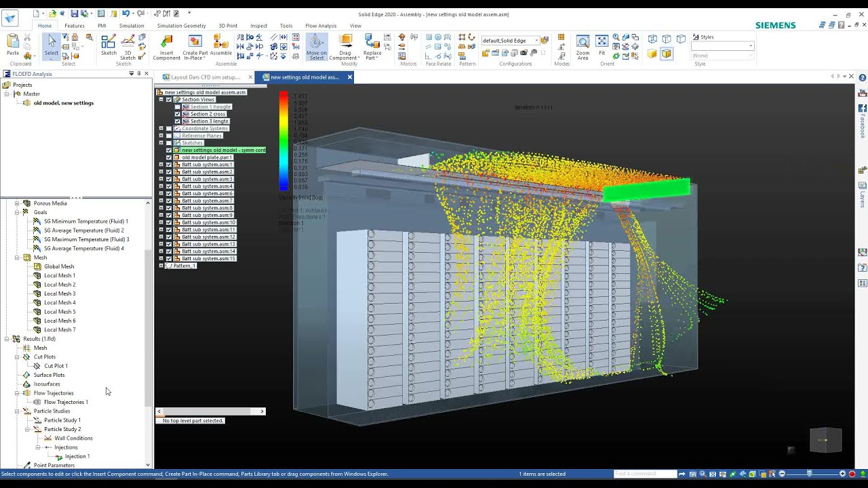Image resolution: width=868 pixels, height=488 pixels.
Task: Click the Undo arrow in quick access toolbar
Action: [125, 14]
